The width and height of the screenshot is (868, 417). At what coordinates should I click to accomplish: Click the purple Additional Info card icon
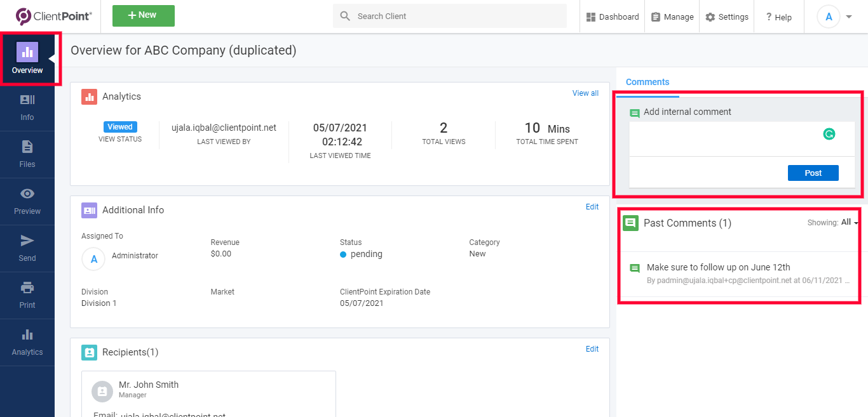(89, 210)
